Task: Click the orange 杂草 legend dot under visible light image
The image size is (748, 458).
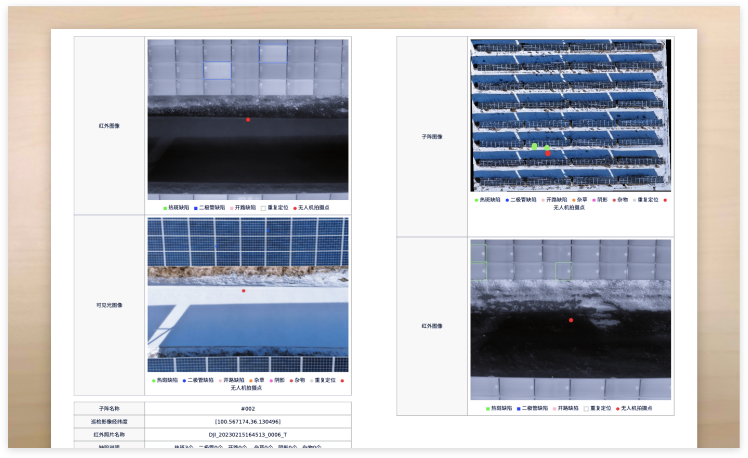Action: point(249,380)
